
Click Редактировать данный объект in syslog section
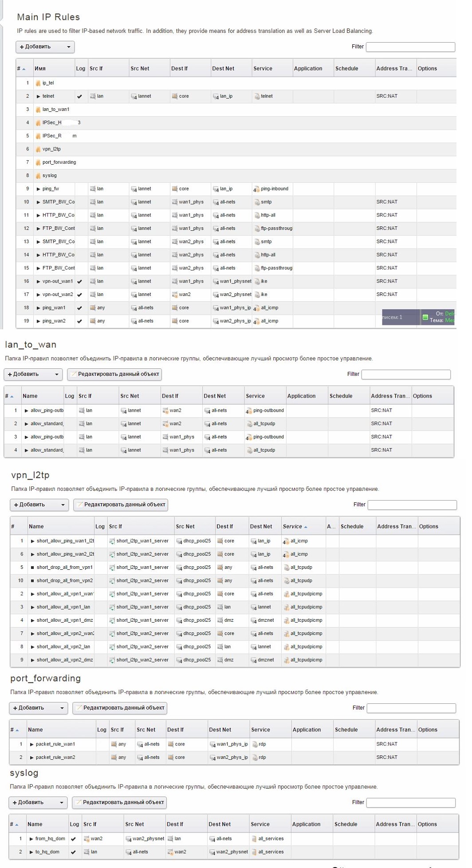[x=119, y=802]
